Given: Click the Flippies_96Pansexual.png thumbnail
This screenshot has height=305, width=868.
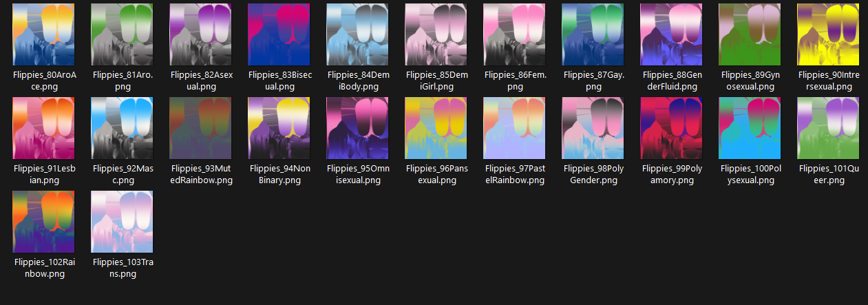Looking at the screenshot, I should [x=436, y=128].
